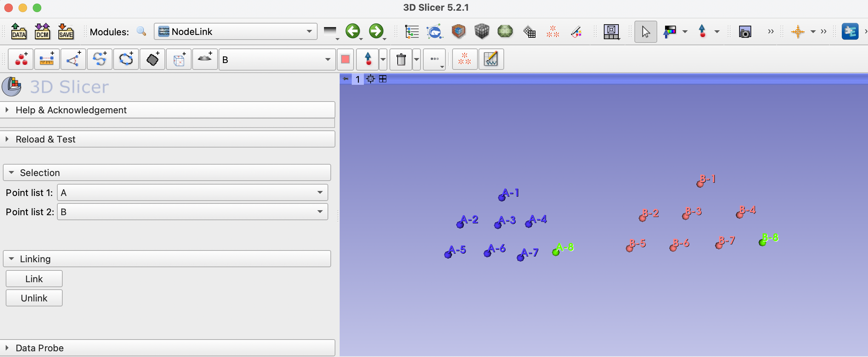Create a new line markup

(x=47, y=59)
